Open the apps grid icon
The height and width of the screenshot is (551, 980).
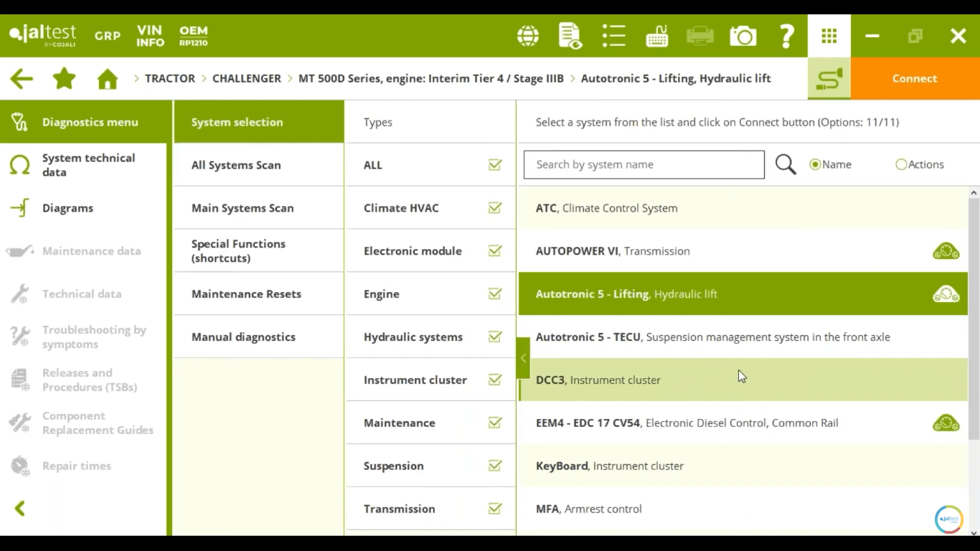(829, 36)
